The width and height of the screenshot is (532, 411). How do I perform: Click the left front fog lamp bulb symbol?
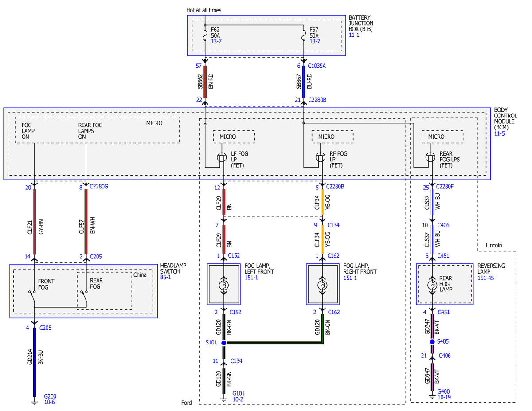coord(224,285)
